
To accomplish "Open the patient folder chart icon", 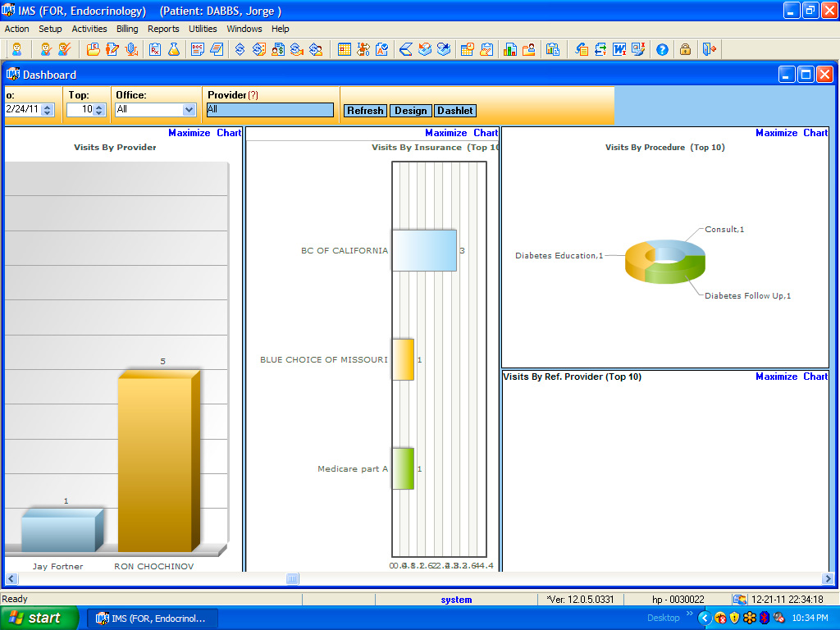I will coord(94,50).
